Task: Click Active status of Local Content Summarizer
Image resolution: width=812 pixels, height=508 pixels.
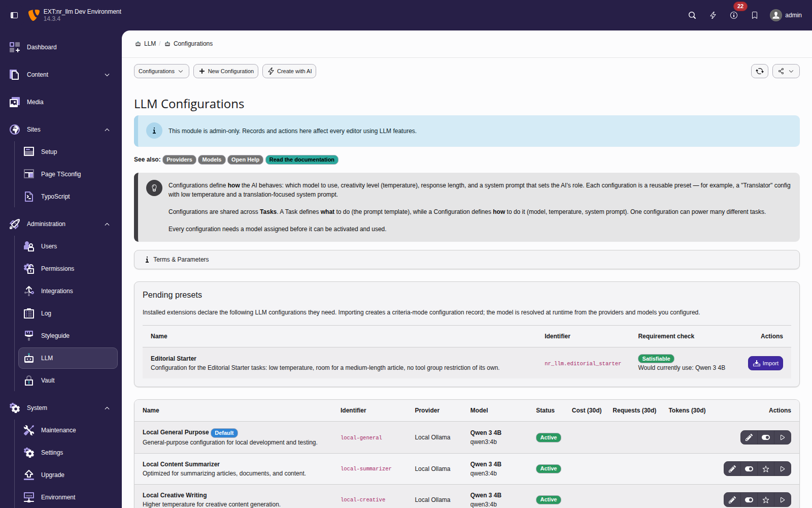Action: pos(549,469)
